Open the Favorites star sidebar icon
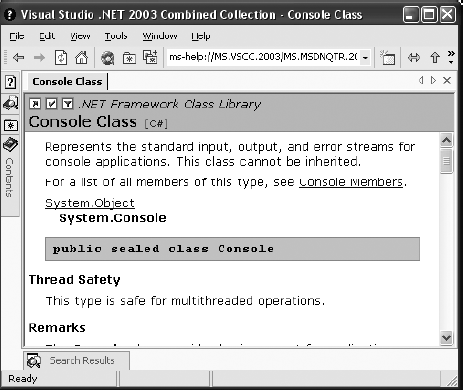This screenshot has height=390, width=464. [11, 126]
